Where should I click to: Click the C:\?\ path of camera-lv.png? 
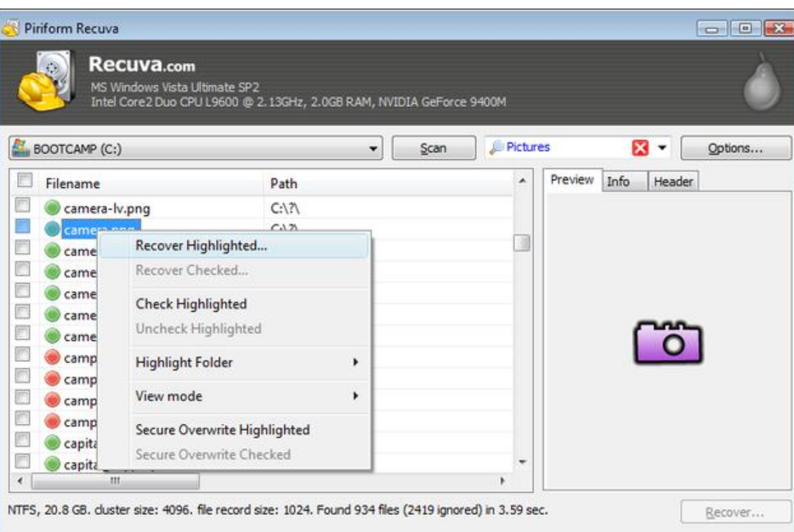pos(285,208)
